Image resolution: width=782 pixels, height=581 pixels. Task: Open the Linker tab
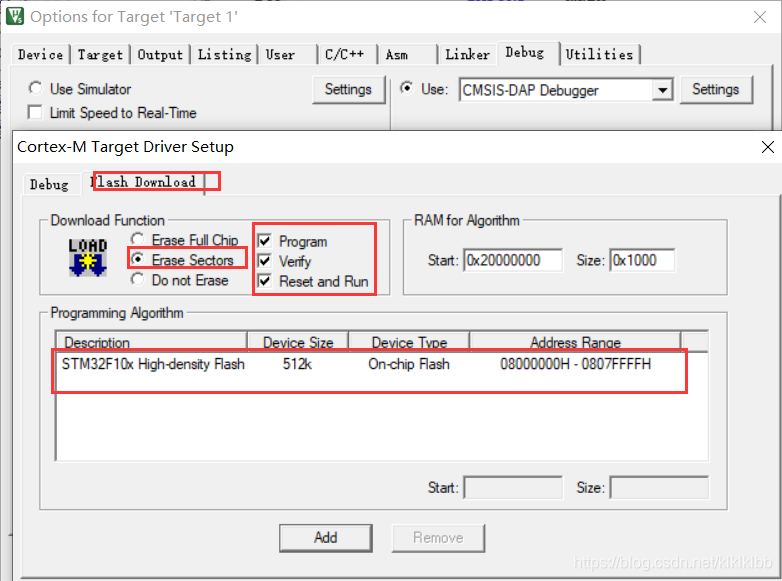467,54
